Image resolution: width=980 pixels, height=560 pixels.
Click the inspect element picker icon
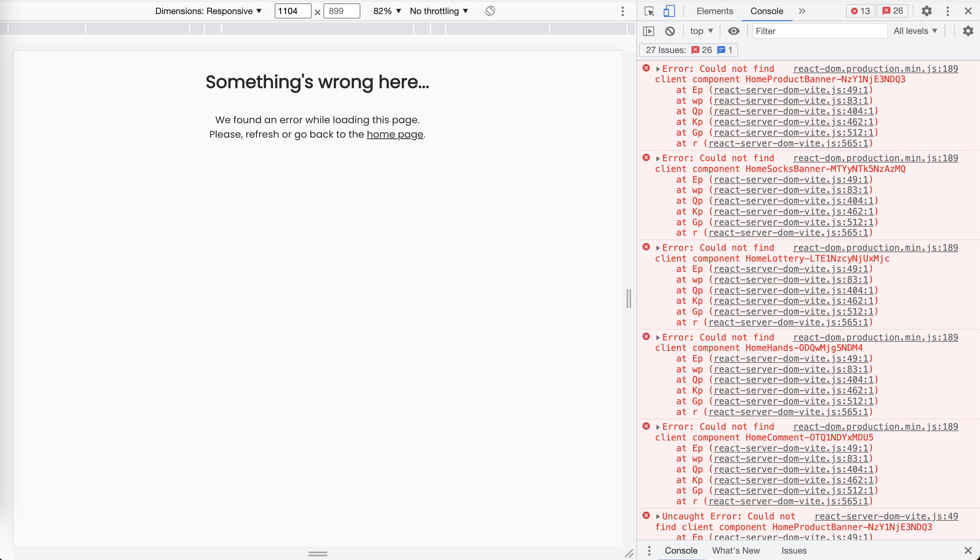tap(649, 11)
